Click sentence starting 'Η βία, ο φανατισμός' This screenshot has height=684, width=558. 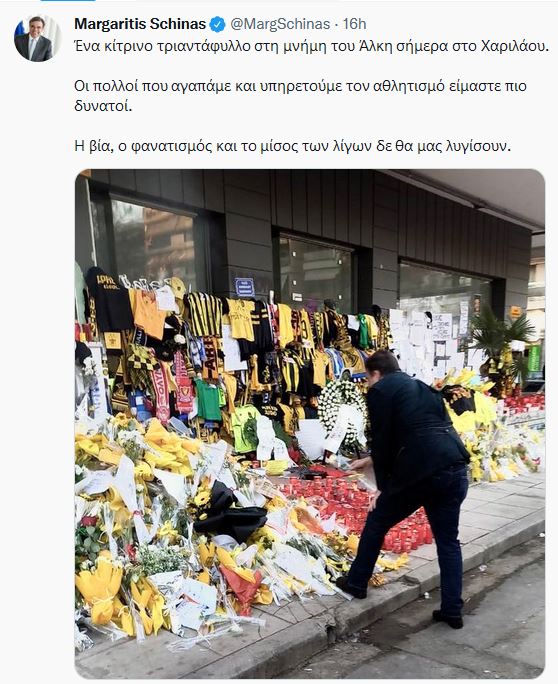(x=292, y=146)
